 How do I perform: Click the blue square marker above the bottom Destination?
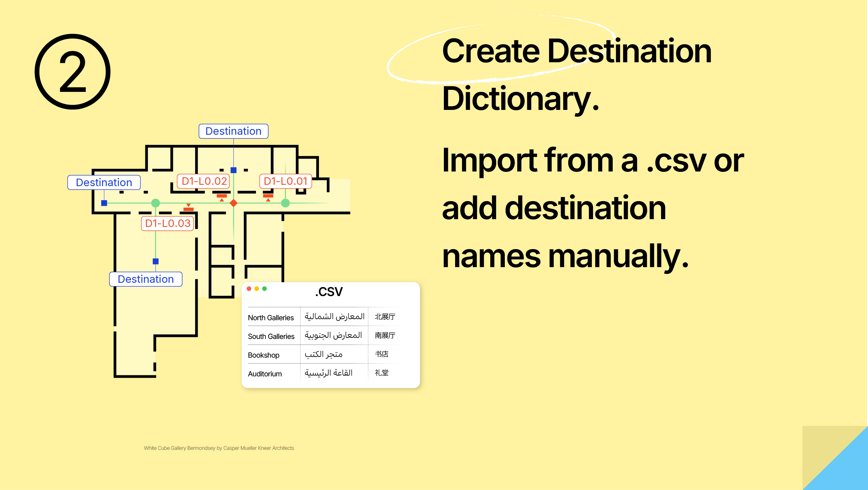click(x=156, y=261)
